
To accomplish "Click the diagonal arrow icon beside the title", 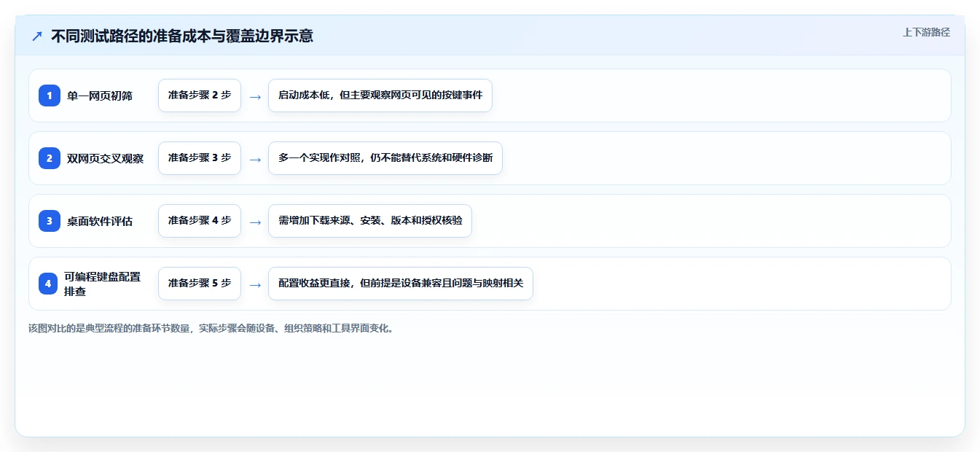I will 37,36.
